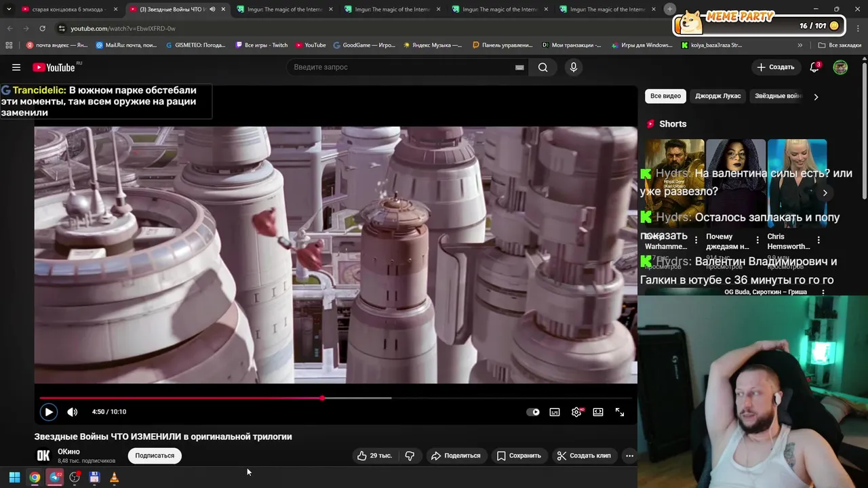
Task: Open the ОКино channel avatar
Action: 43,455
